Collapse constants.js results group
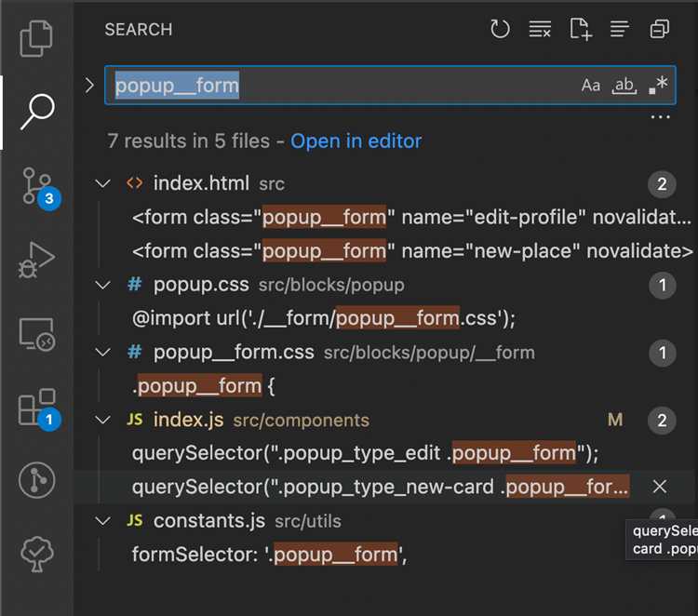The height and width of the screenshot is (616, 698). (102, 521)
